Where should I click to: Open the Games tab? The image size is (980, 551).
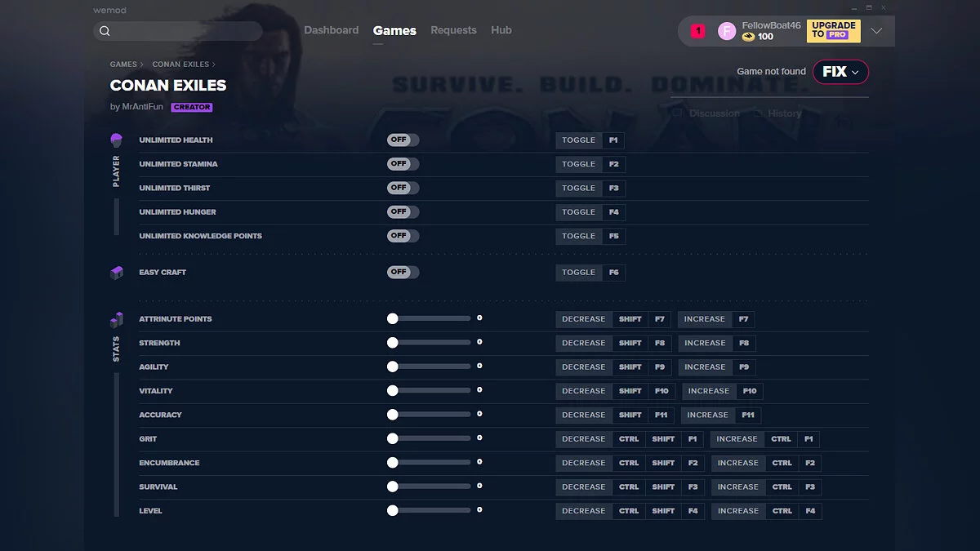[394, 30]
